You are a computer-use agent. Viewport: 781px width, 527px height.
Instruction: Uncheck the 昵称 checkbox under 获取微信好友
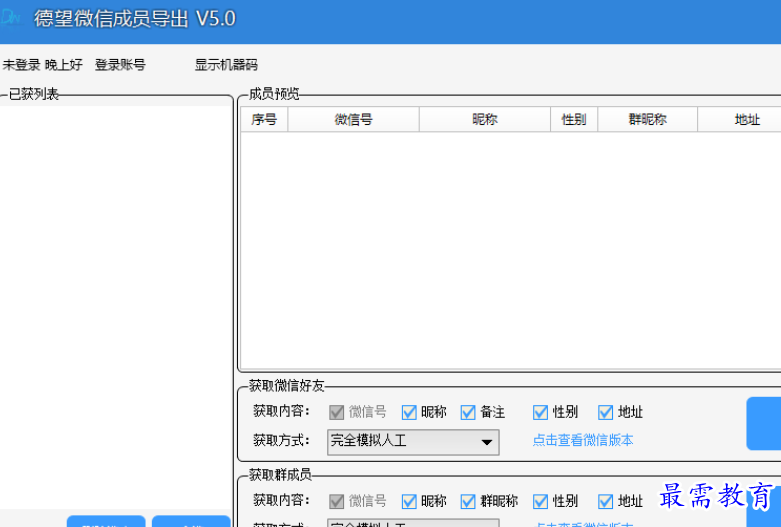[409, 412]
